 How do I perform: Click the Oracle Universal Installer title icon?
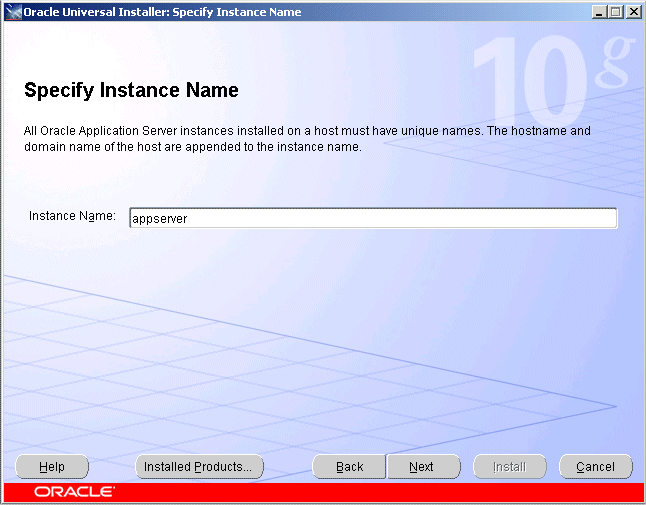coord(12,12)
